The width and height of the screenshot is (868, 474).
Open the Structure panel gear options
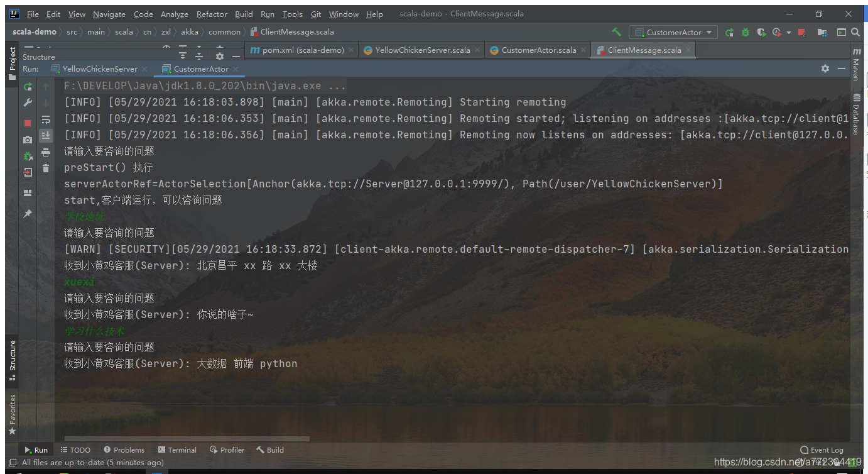pos(220,56)
